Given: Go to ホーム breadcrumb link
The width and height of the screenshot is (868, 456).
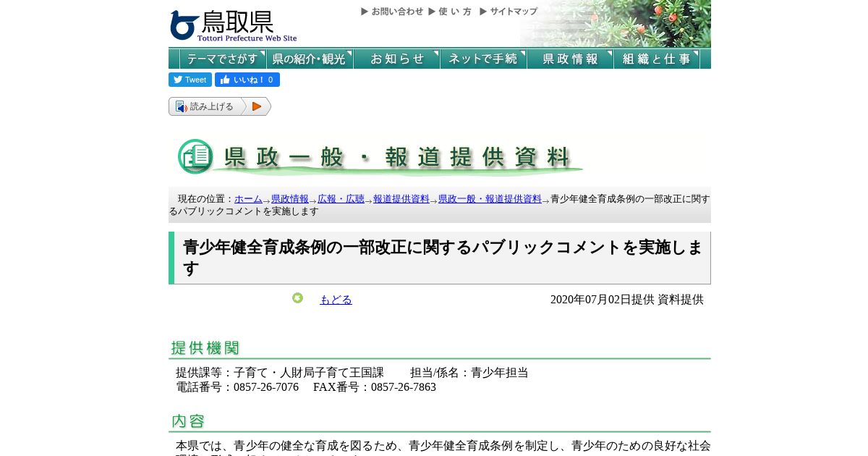Looking at the screenshot, I should [248, 199].
